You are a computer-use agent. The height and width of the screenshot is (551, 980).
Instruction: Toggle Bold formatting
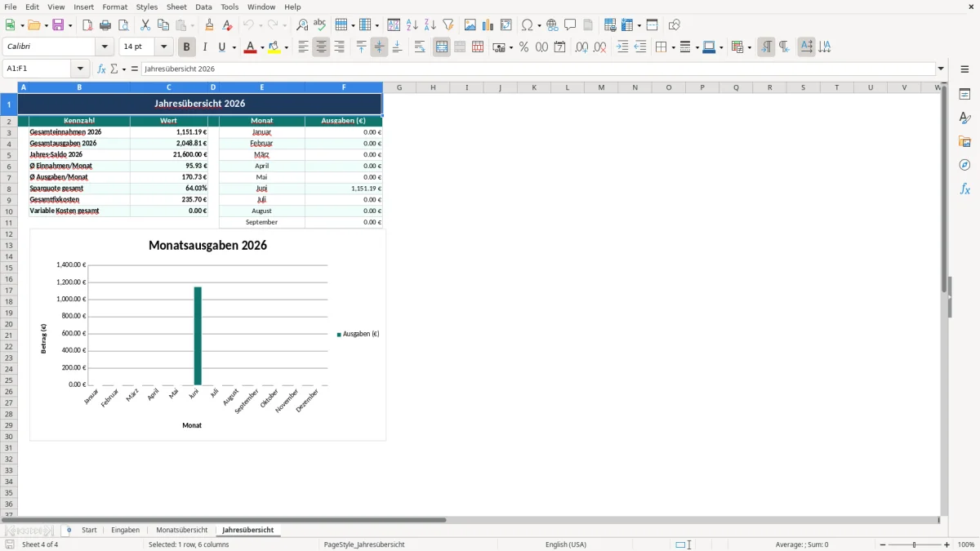(187, 47)
